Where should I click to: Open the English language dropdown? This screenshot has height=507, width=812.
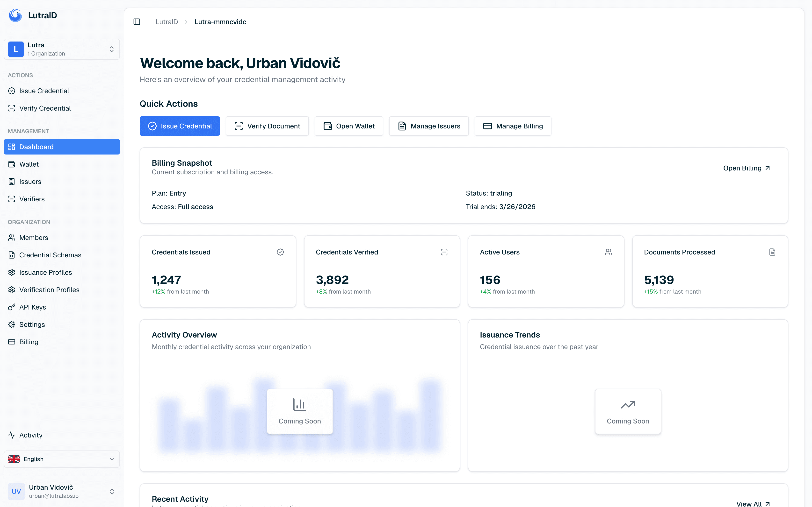click(x=62, y=459)
